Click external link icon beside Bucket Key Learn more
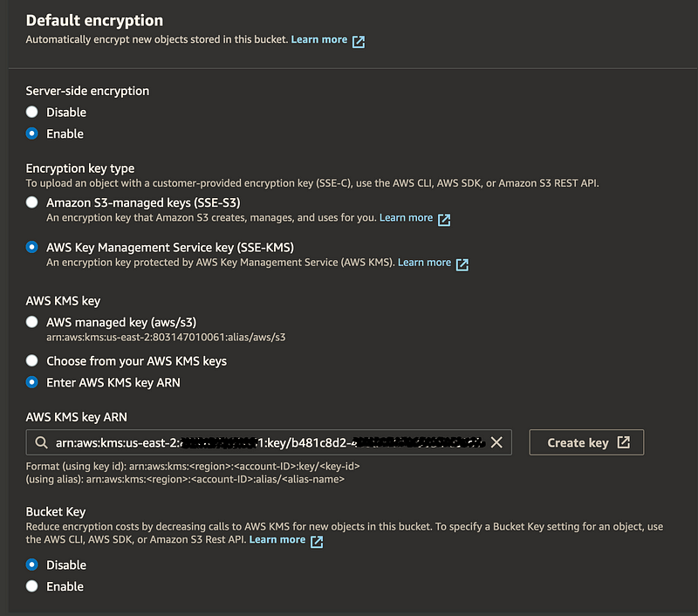 click(317, 542)
